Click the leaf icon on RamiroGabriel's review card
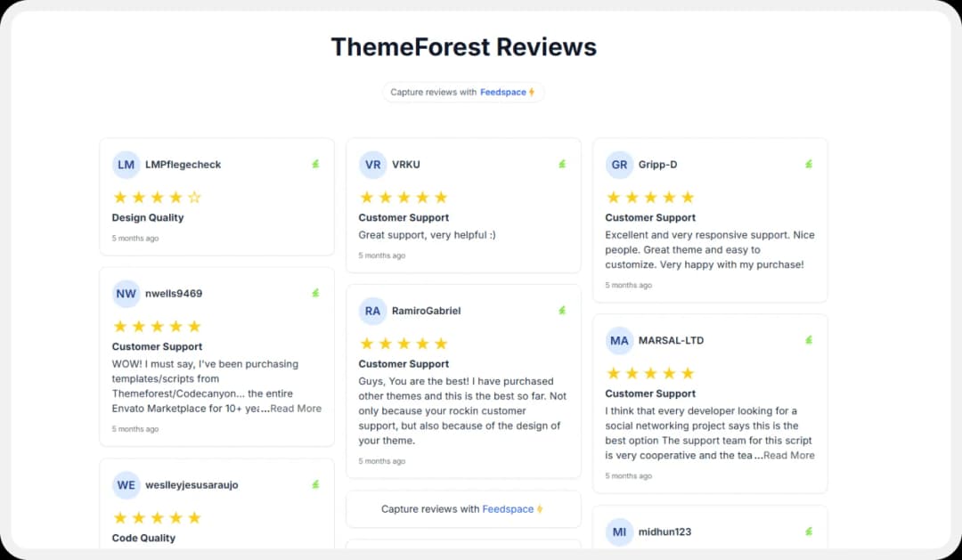 point(562,310)
